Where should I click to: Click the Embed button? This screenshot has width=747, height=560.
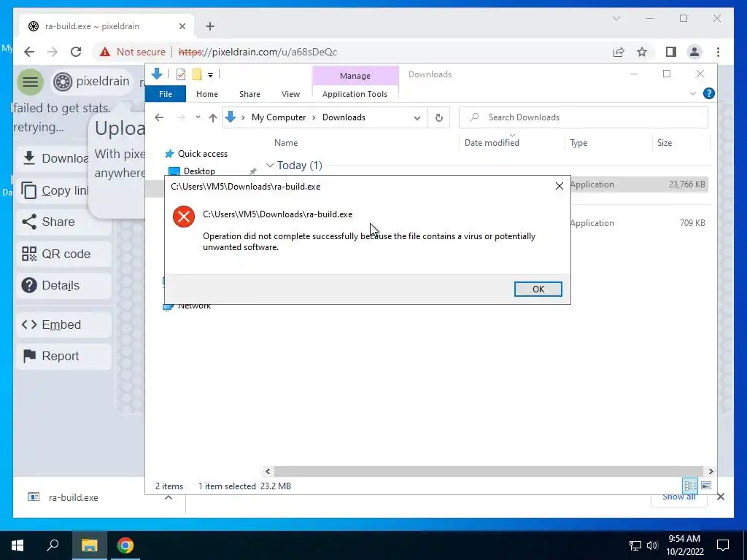(64, 324)
